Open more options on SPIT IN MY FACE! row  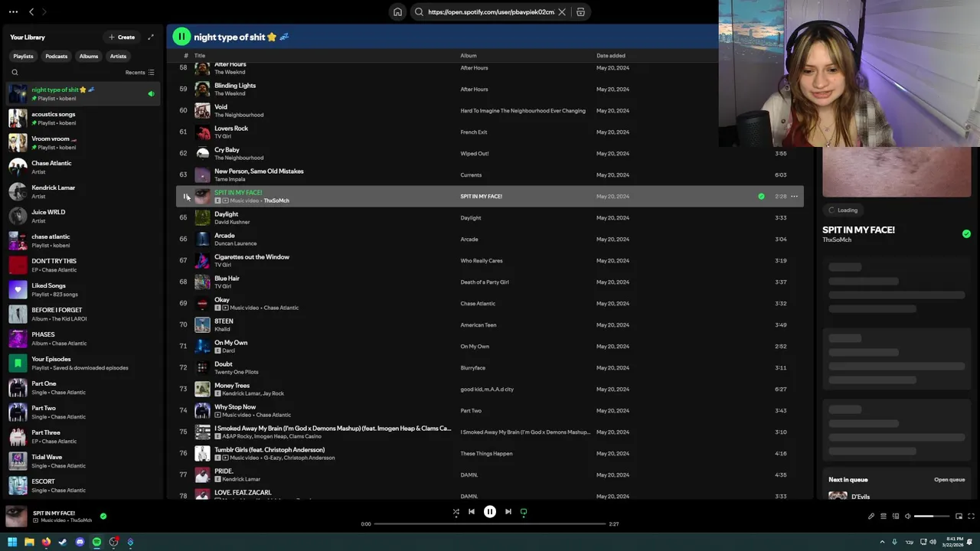coord(794,197)
